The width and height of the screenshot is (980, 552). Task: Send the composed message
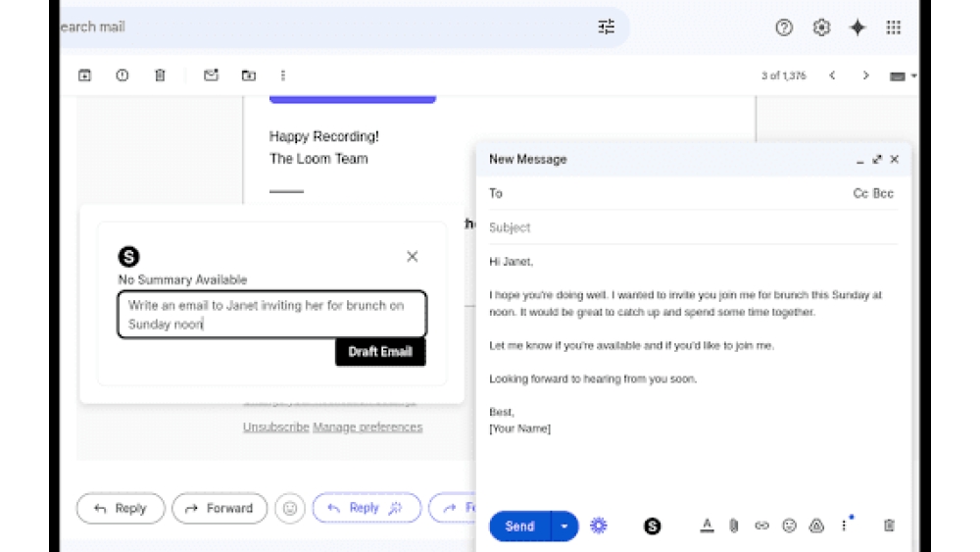[520, 527]
